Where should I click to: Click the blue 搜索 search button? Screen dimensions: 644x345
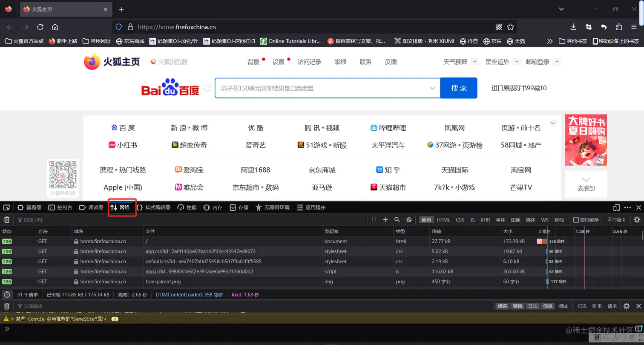[459, 88]
